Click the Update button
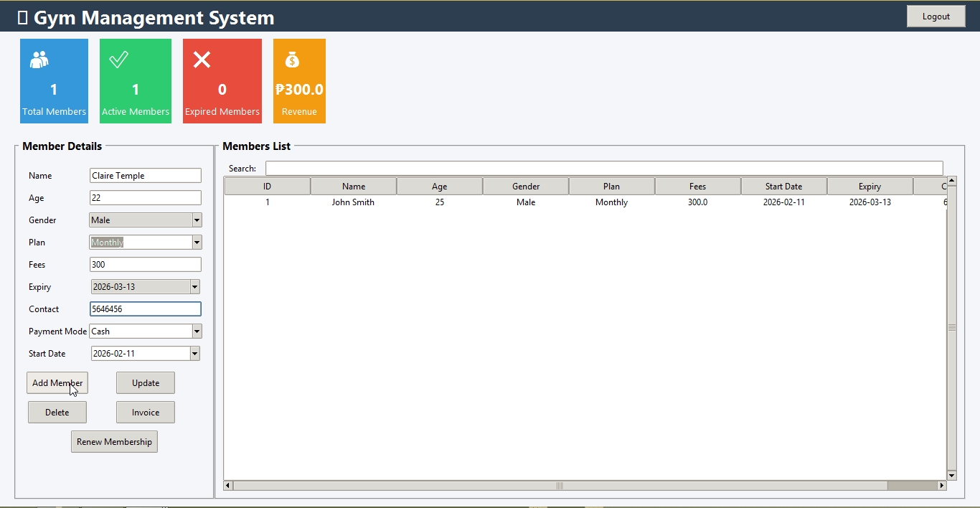 (x=146, y=383)
